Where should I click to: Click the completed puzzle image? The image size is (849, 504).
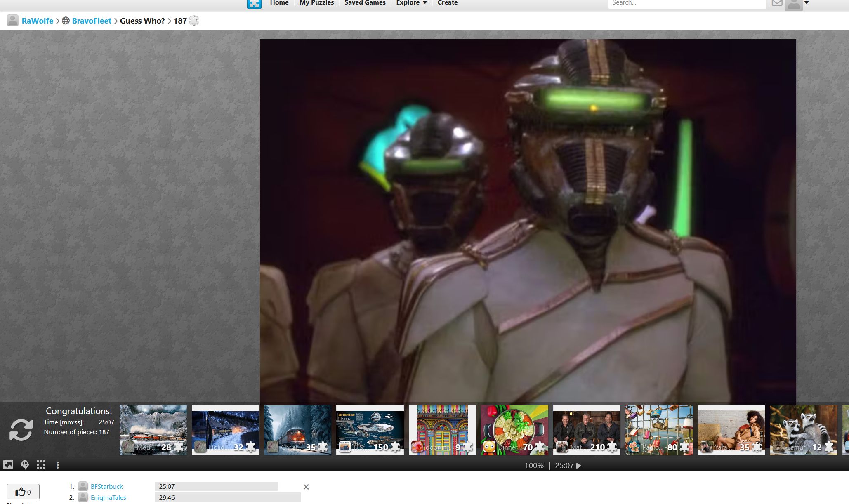point(528,221)
